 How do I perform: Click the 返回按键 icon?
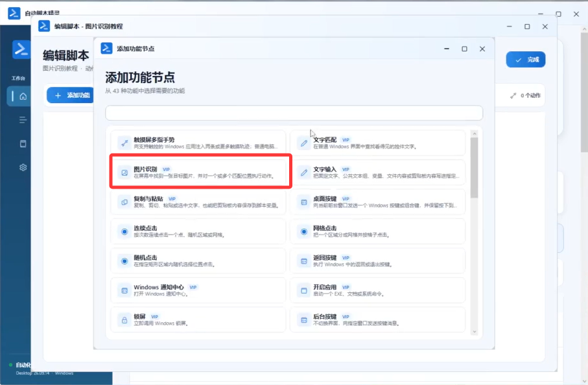point(304,261)
